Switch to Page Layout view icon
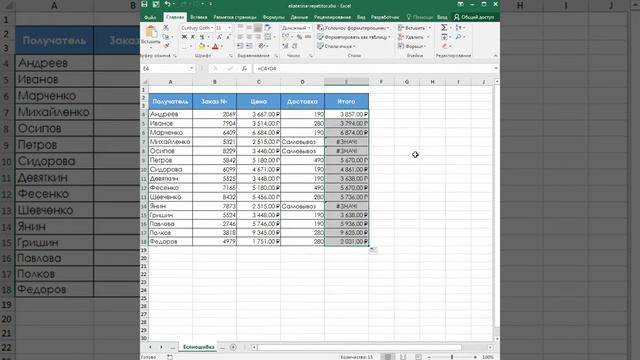This screenshot has width=640, height=360. (x=403, y=357)
